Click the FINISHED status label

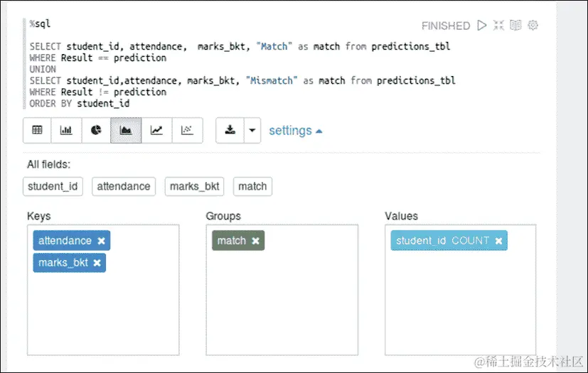(x=446, y=26)
